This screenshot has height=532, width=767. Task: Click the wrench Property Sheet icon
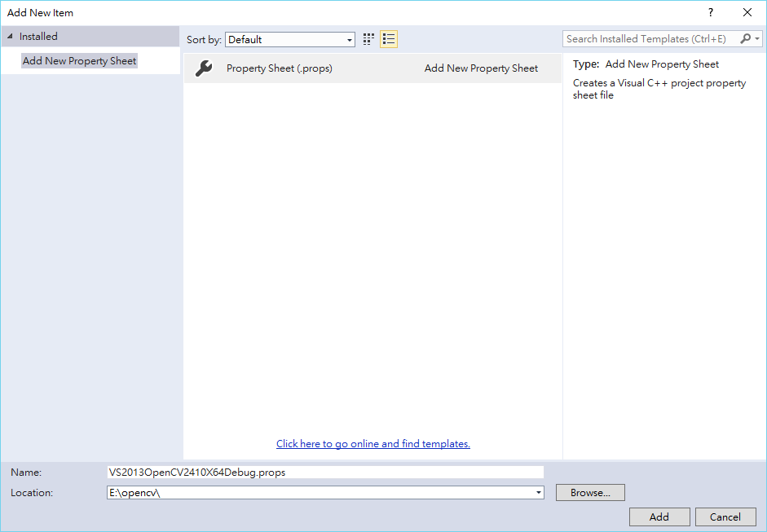pyautogui.click(x=204, y=68)
